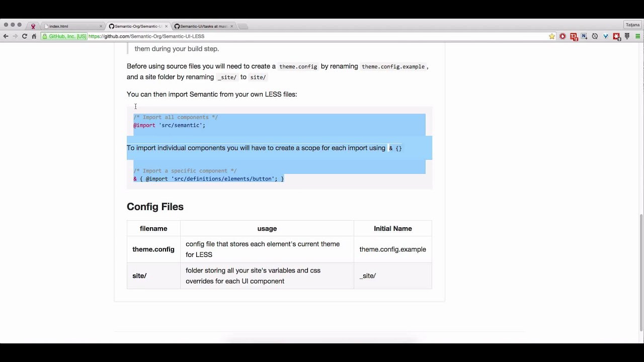The height and width of the screenshot is (362, 644).
Task: Open the LastPass red asterisk extension
Action: coord(616,36)
